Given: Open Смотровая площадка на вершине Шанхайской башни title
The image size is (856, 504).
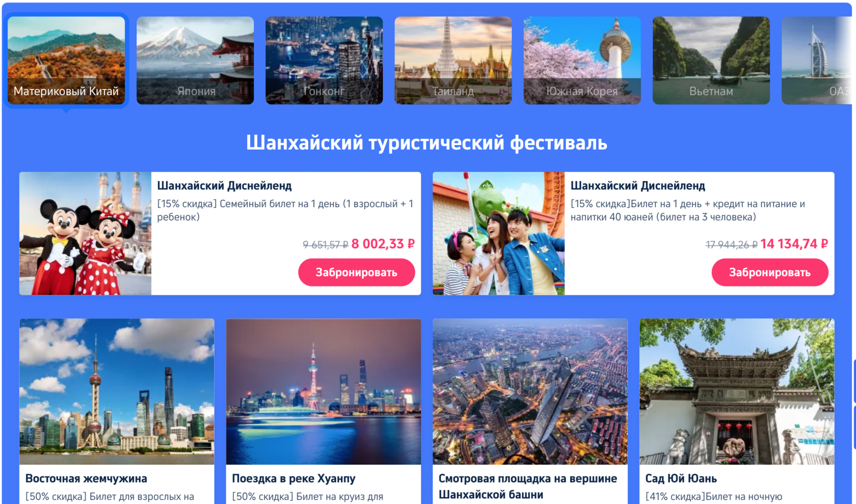Looking at the screenshot, I should (x=528, y=486).
